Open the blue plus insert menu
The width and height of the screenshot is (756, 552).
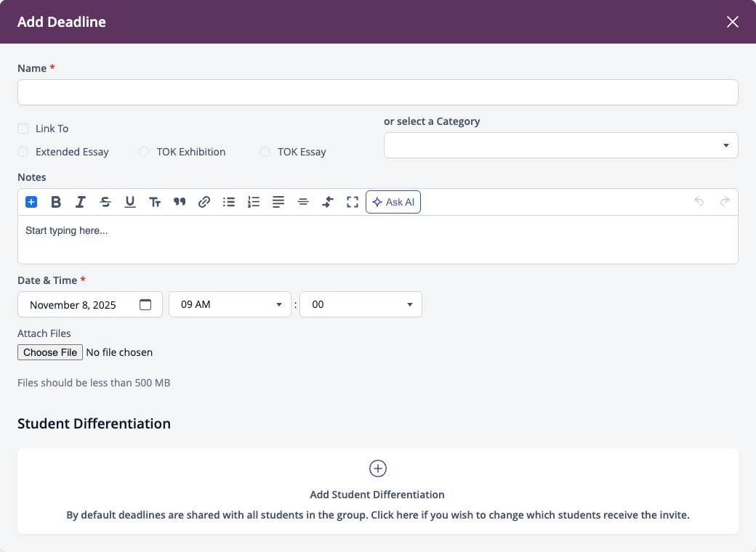[31, 202]
